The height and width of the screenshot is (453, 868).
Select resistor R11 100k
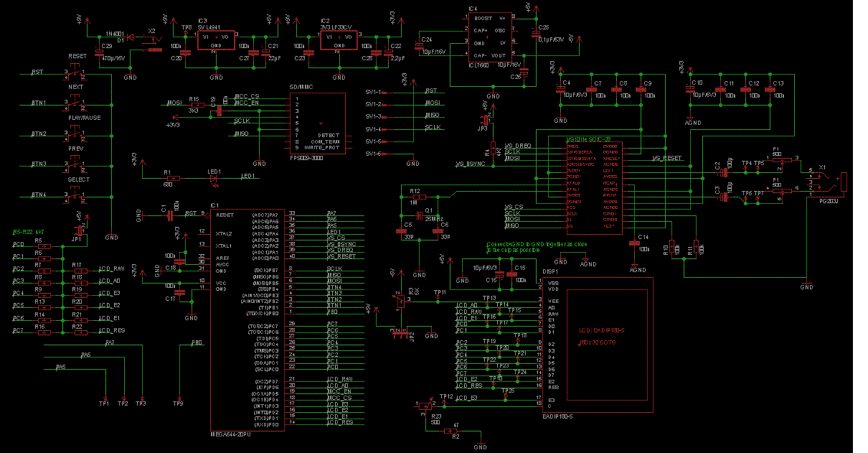pos(697,248)
